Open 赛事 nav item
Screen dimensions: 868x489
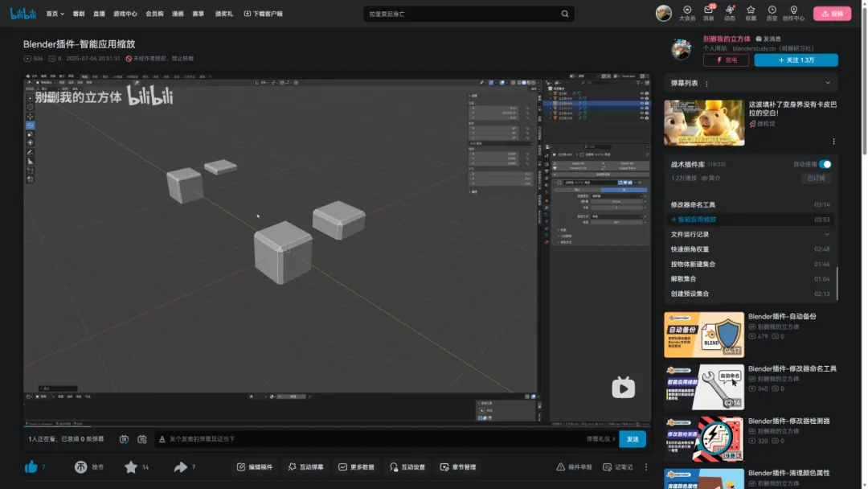199,14
